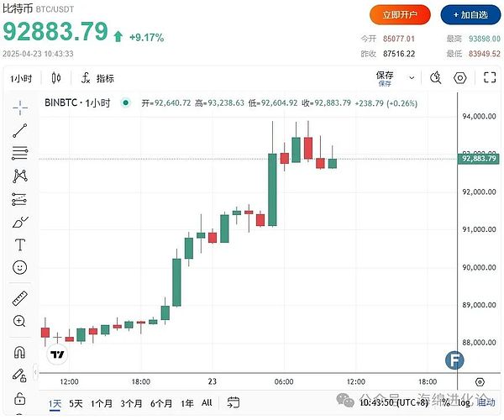This screenshot has width=504, height=420.
Task: Open the 1小时 interval dropdown
Action: [x=21, y=78]
